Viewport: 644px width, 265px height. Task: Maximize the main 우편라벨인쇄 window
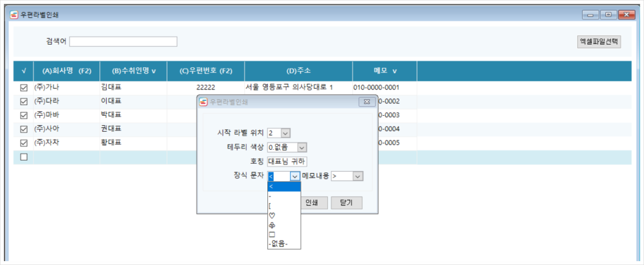(x=608, y=15)
